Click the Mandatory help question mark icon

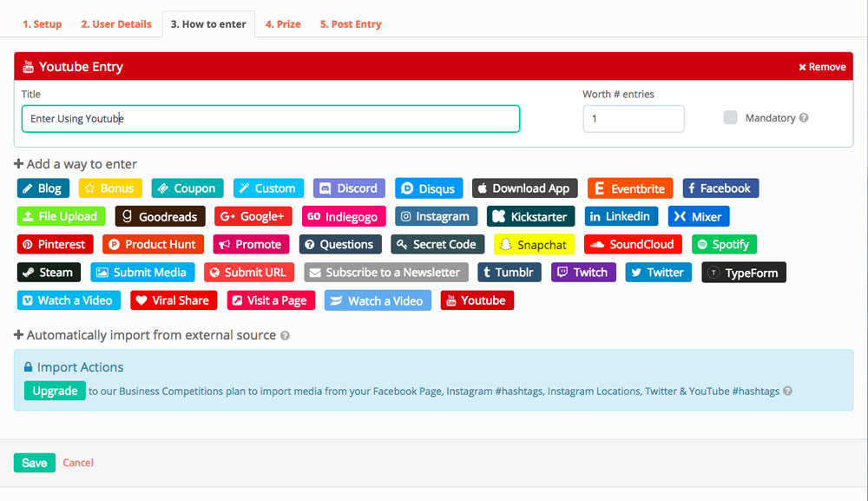pos(804,118)
